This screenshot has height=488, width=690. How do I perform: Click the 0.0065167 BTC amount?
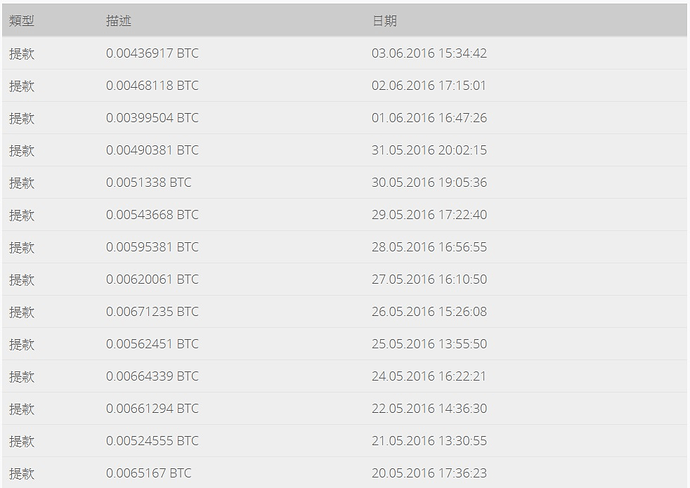pos(149,473)
